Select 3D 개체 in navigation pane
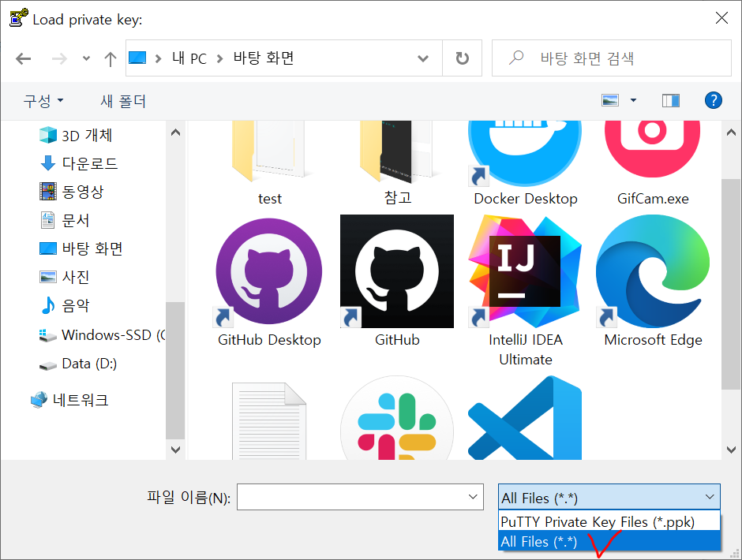 (76, 136)
